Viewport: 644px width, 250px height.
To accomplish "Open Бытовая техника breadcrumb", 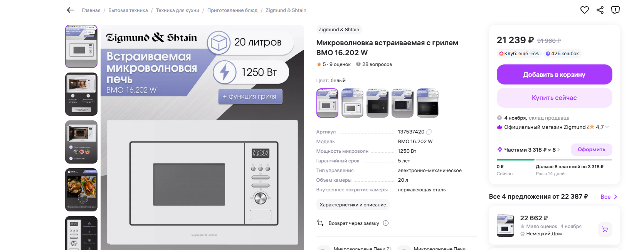I will point(128,10).
